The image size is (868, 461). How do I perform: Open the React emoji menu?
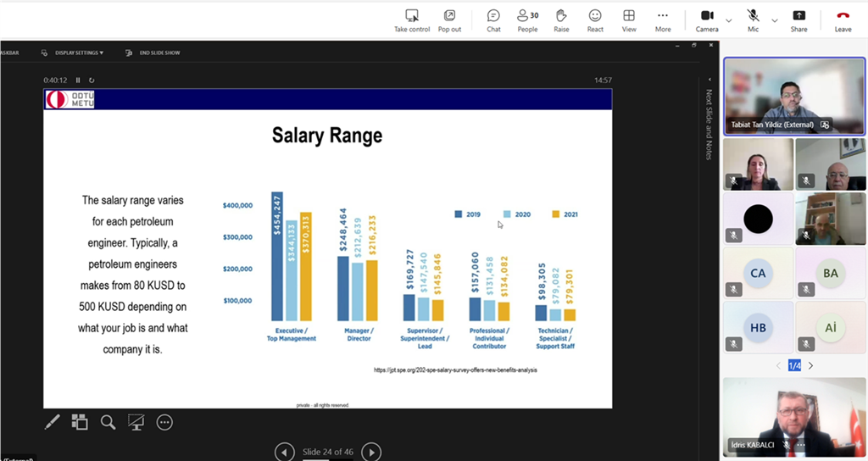coord(595,20)
